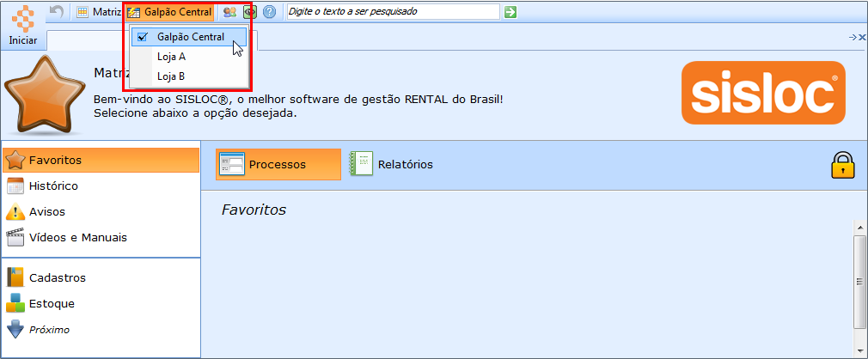Click the pin arrow near the close X

coord(853,37)
